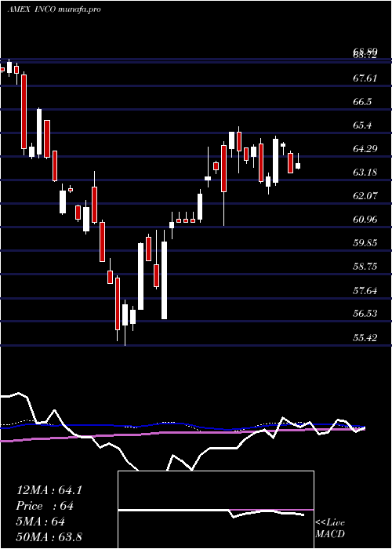
Task: Click the 65.4 price axis label
Action: coord(362,125)
